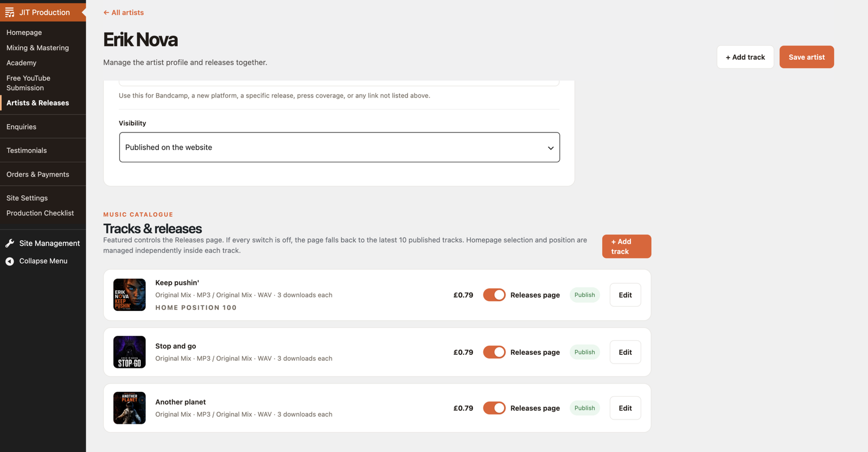The image size is (868, 452).
Task: Click the Publish badge on Keep pushin'
Action: pyautogui.click(x=585, y=295)
